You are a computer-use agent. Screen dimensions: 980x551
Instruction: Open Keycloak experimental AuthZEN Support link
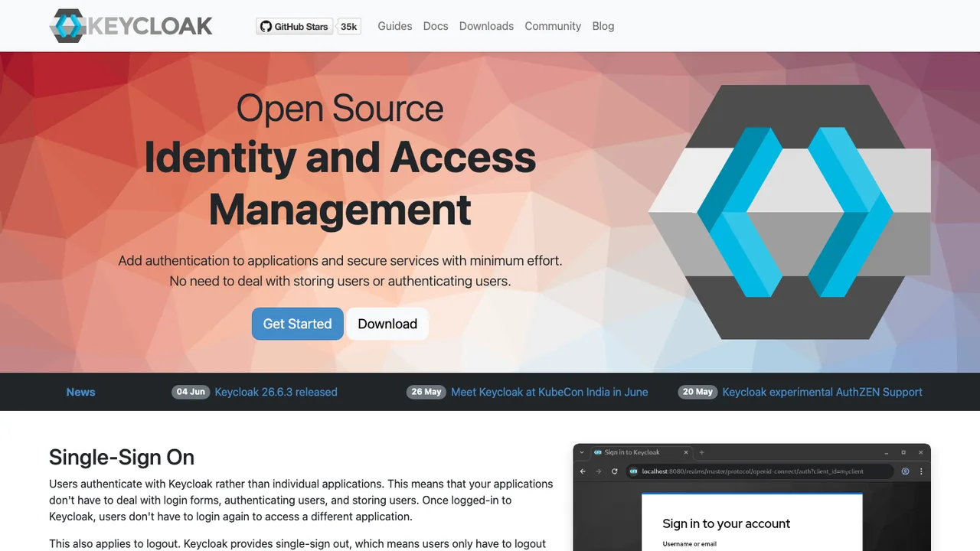pyautogui.click(x=822, y=392)
